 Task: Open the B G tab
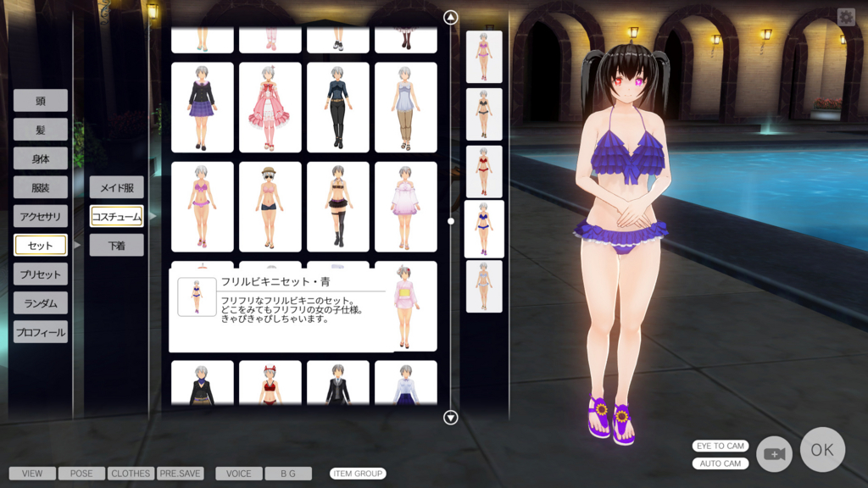tap(288, 474)
